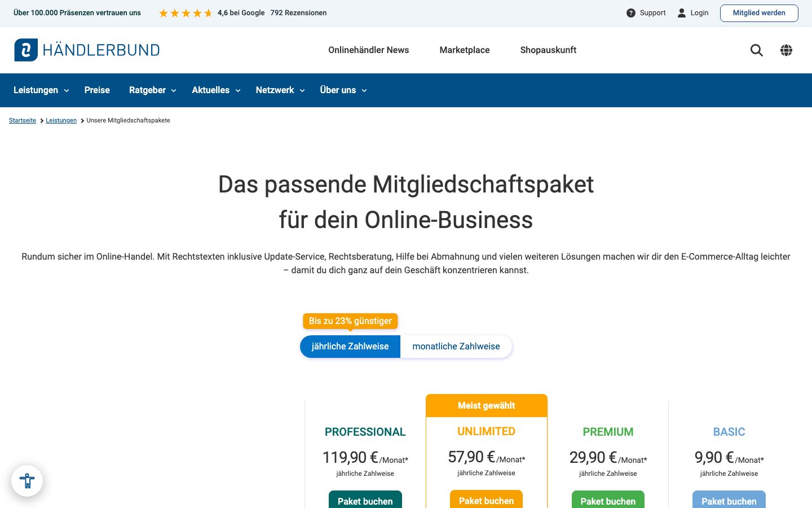Click Über 100.000 Präsenzen vertrauen uns
This screenshot has height=508, width=812.
pos(77,13)
